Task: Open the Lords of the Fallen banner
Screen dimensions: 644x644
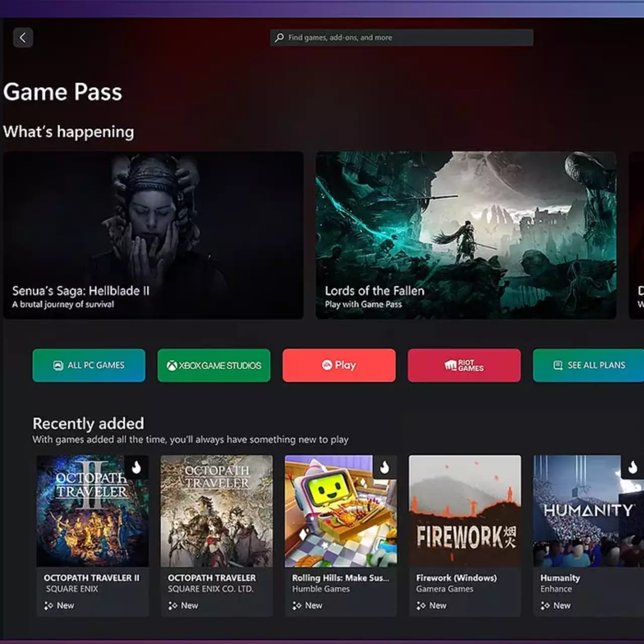Action: coord(466,235)
